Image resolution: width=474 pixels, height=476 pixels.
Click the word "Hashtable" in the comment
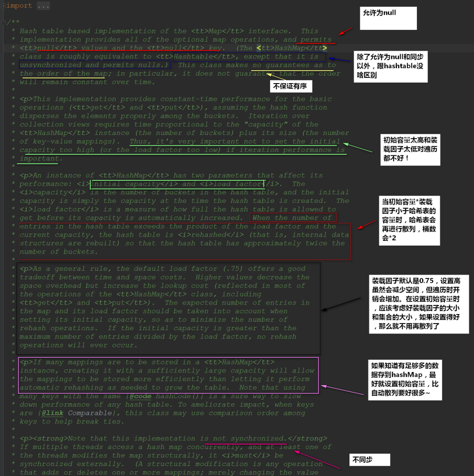point(193,57)
